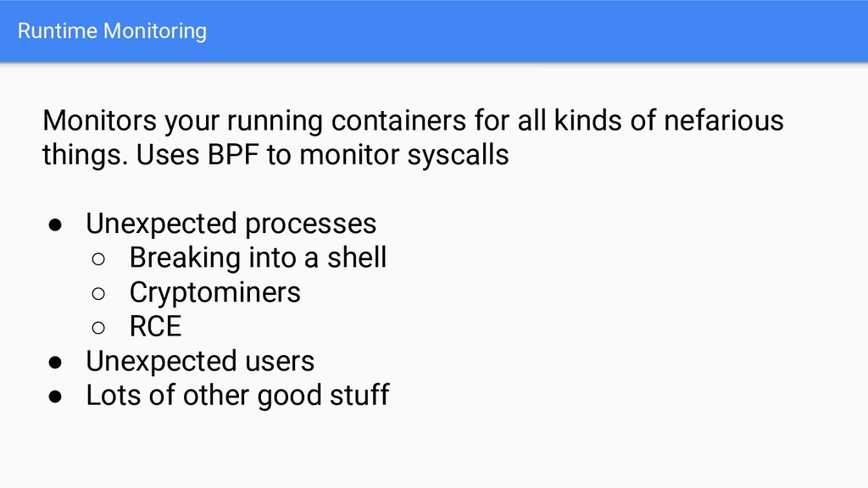The height and width of the screenshot is (488, 868).
Task: Click the filled bullet before Unexpected processes
Action: (55, 225)
